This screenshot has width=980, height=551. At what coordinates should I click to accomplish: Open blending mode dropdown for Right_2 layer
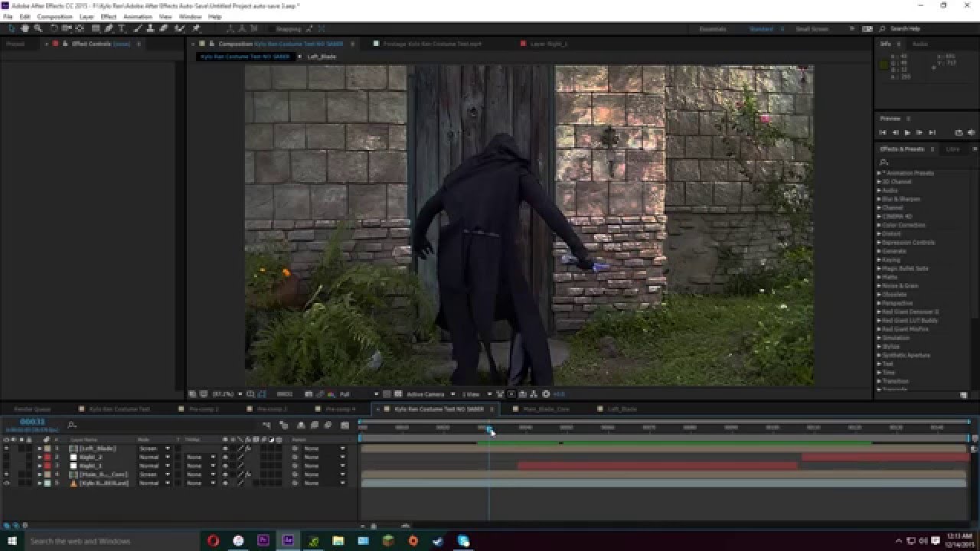[154, 457]
